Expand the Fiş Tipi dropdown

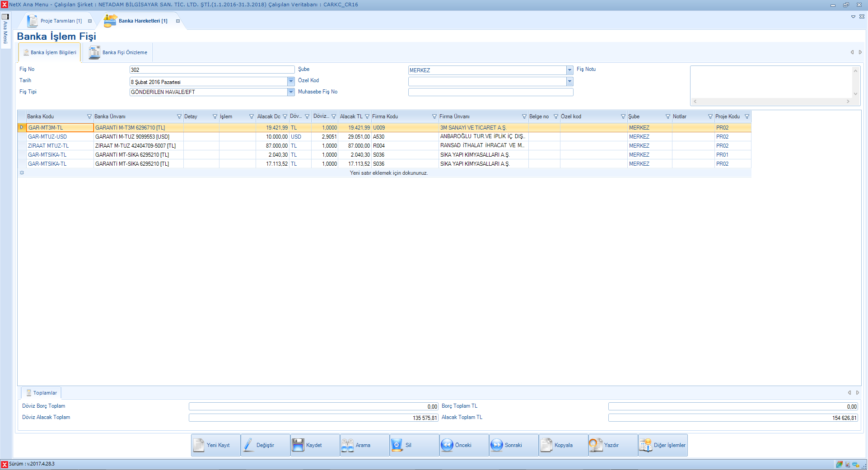pyautogui.click(x=291, y=92)
